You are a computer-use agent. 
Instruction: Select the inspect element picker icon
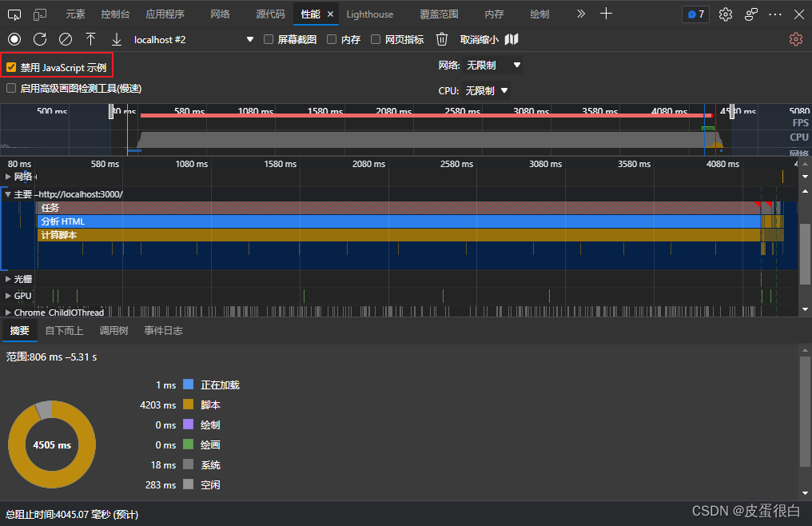[x=14, y=14]
